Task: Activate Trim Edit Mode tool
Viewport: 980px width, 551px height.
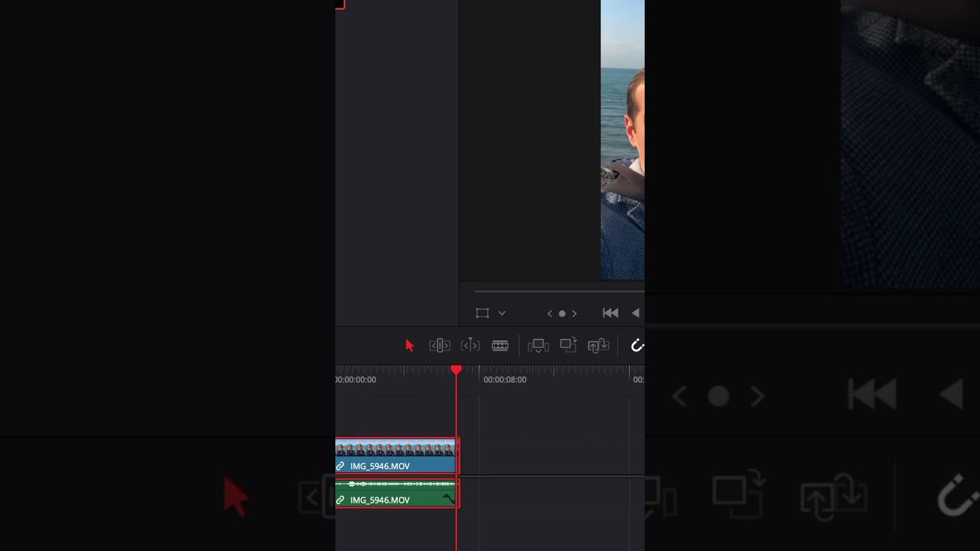Action: [x=439, y=346]
